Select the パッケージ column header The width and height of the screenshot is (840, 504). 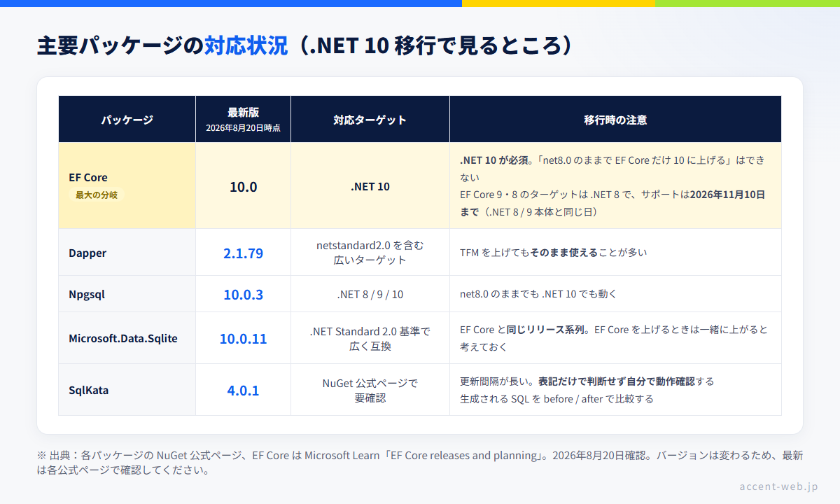127,120
